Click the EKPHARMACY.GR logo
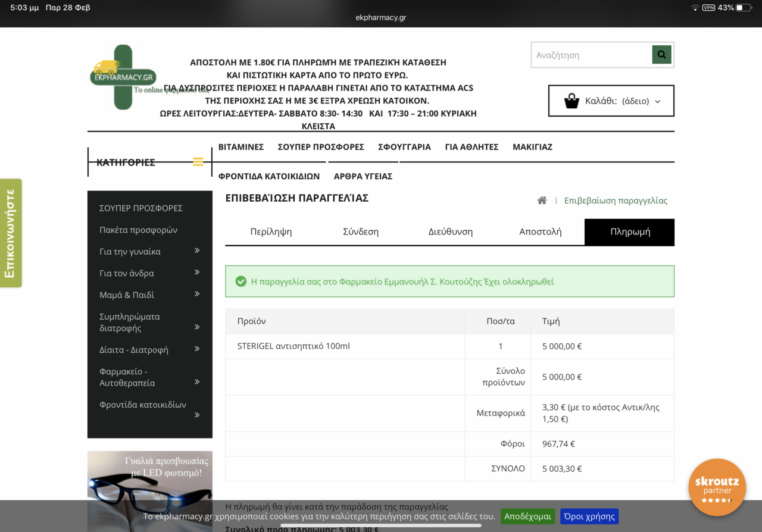 (123, 77)
